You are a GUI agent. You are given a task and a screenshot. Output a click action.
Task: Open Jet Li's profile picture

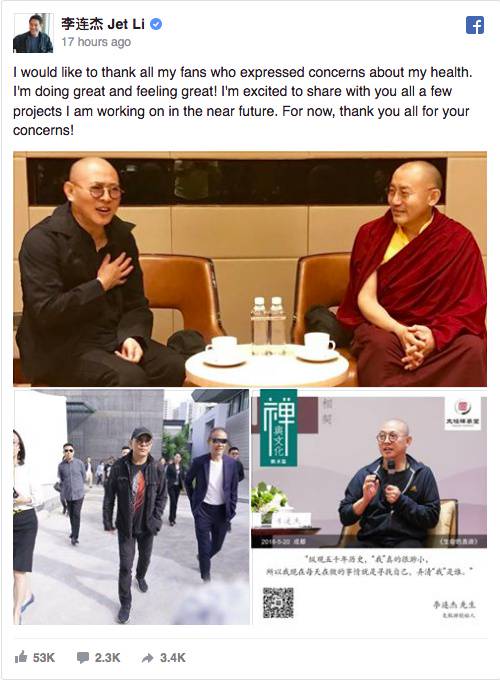click(33, 33)
